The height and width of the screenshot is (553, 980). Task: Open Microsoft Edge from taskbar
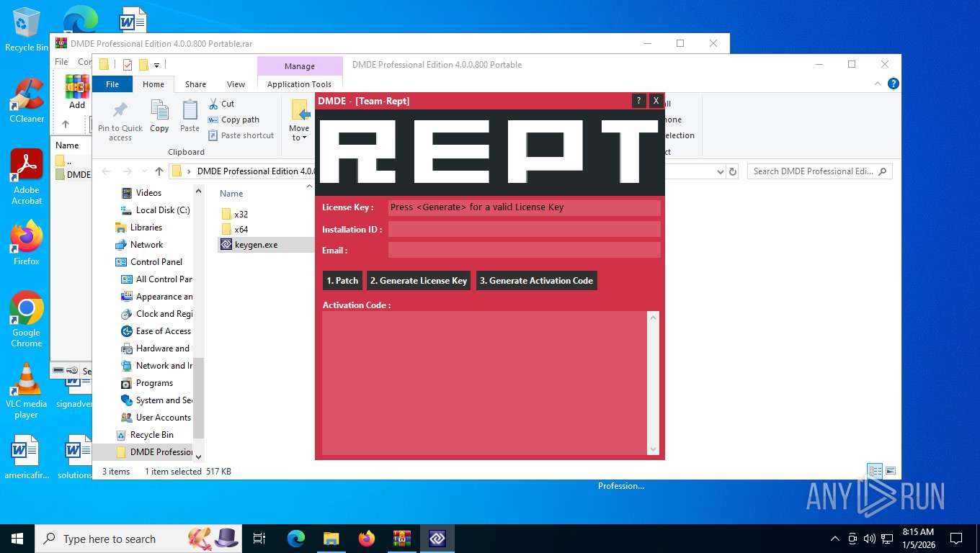(296, 539)
